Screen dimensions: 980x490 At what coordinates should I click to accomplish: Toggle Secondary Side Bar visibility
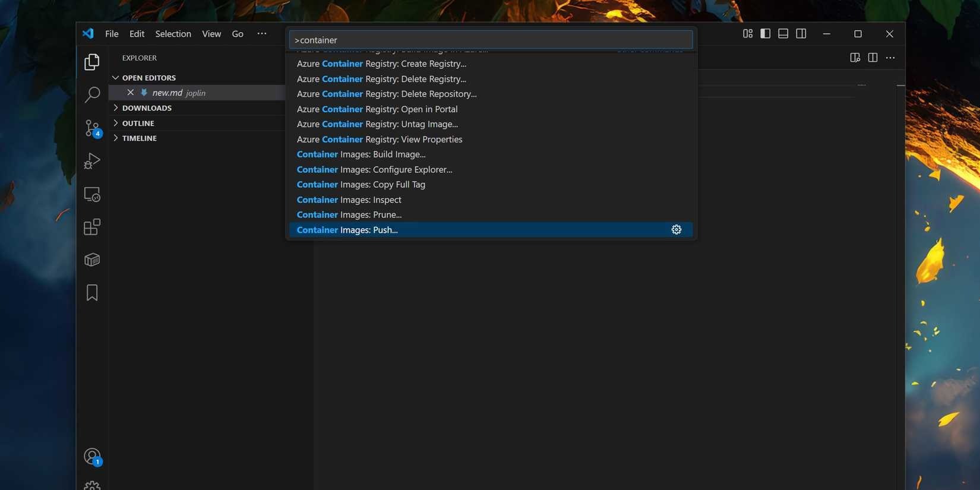point(801,33)
